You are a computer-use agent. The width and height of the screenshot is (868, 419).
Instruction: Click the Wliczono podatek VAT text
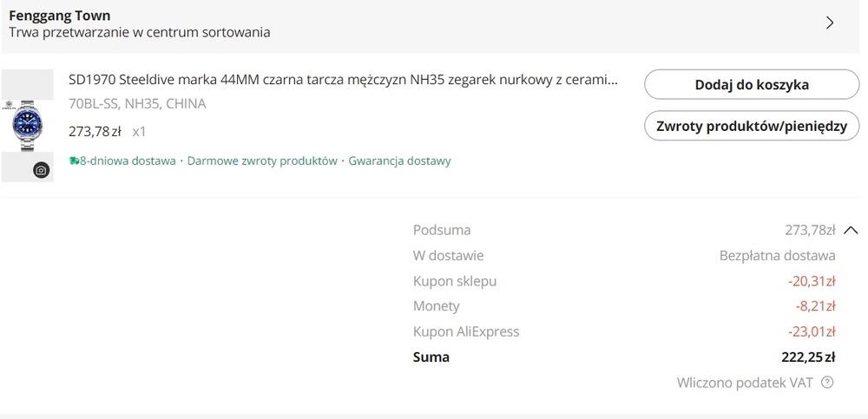(x=745, y=383)
